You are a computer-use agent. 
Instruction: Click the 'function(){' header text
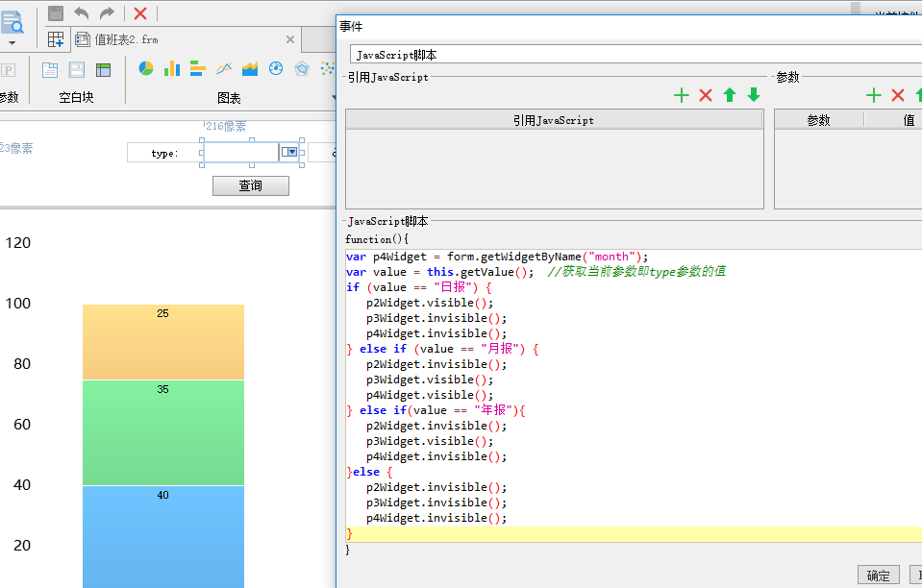[x=377, y=239]
